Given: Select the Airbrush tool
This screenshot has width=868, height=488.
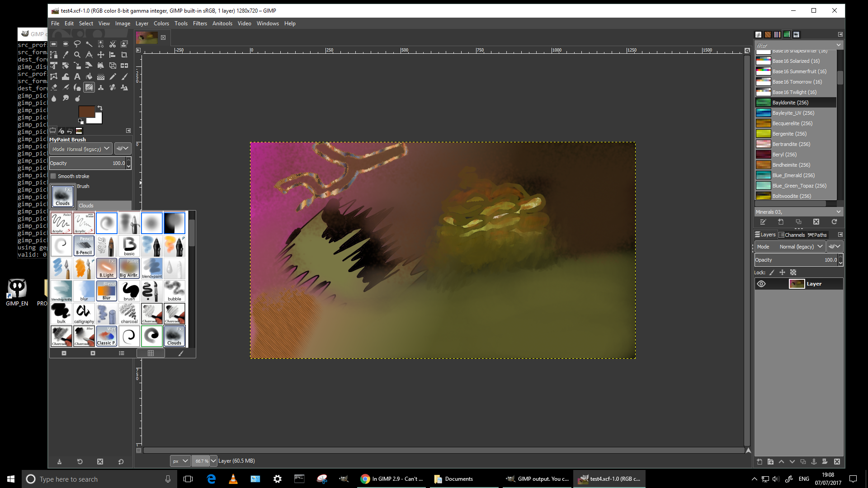Looking at the screenshot, I should [x=66, y=87].
